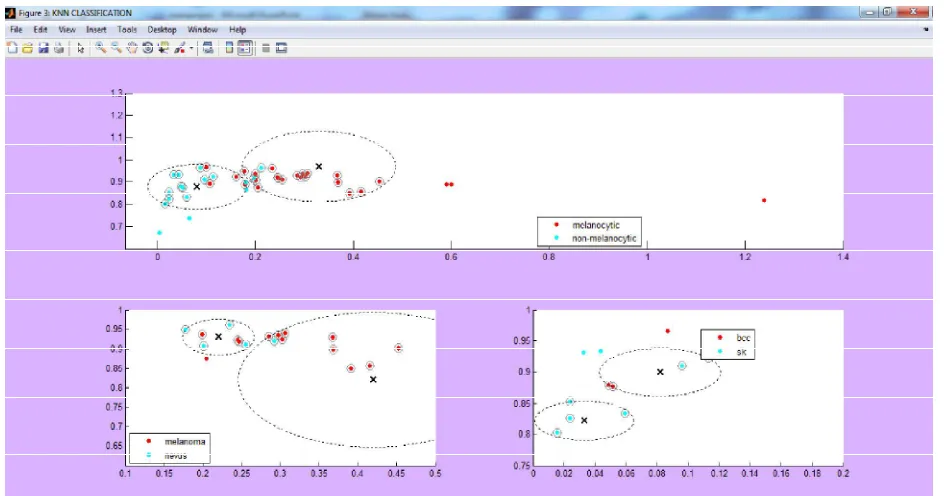Open the Insert menu
944x496 pixels.
tap(96, 29)
